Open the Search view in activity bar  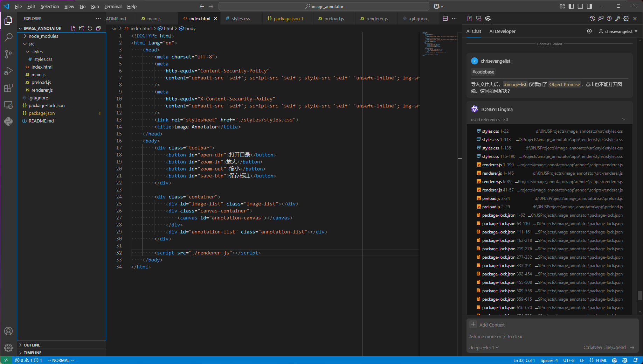[8, 37]
